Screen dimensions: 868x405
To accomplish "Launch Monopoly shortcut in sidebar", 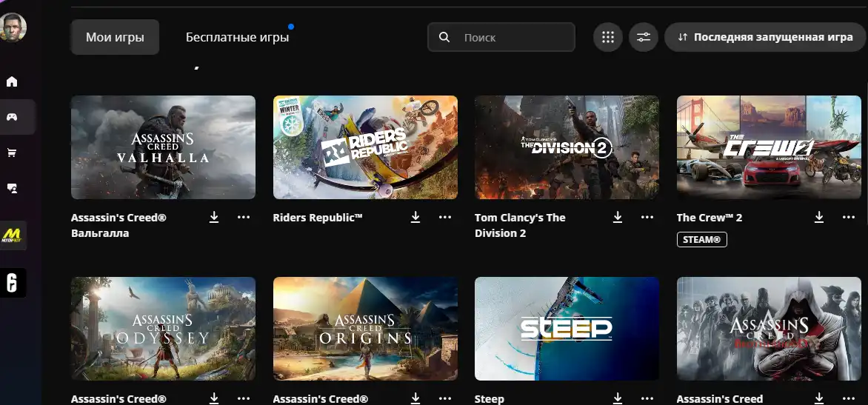I will (x=12, y=235).
